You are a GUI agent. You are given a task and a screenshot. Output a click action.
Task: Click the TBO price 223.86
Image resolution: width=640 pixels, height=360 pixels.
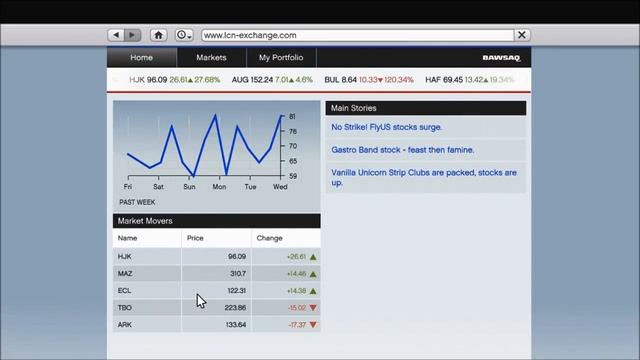pos(235,308)
